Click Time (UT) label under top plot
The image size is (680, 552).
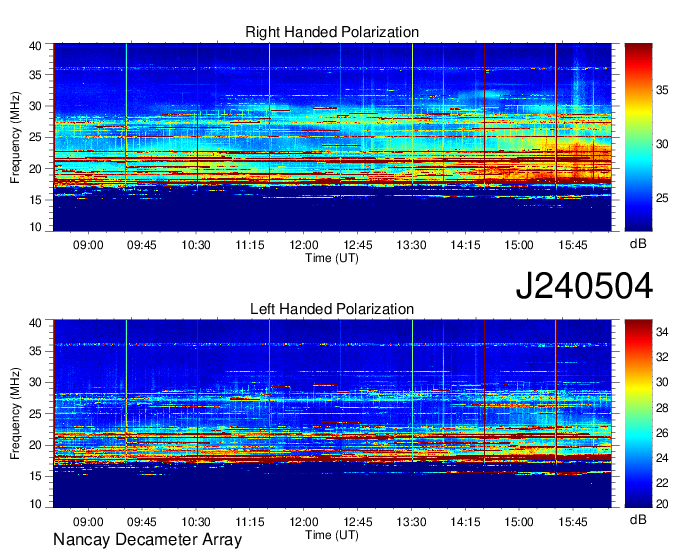(x=332, y=258)
